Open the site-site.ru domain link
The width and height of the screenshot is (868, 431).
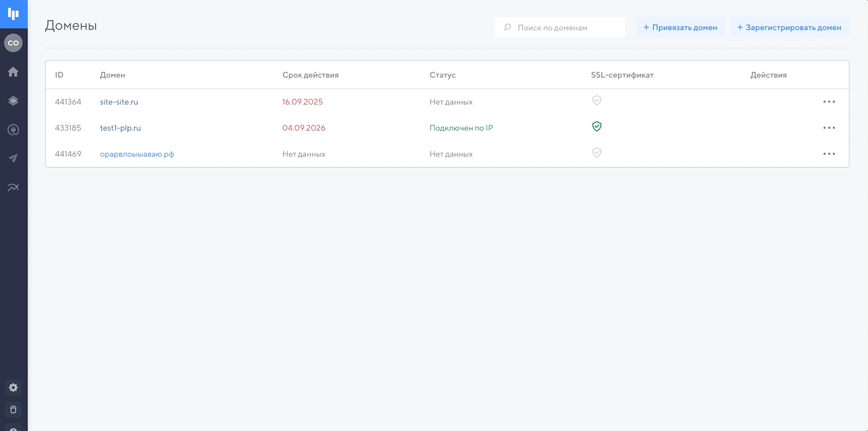tap(119, 102)
